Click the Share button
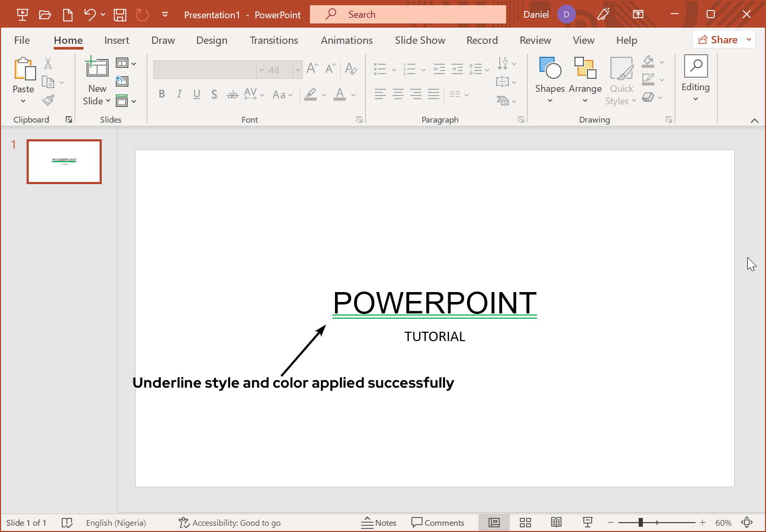The image size is (766, 532). tap(721, 39)
